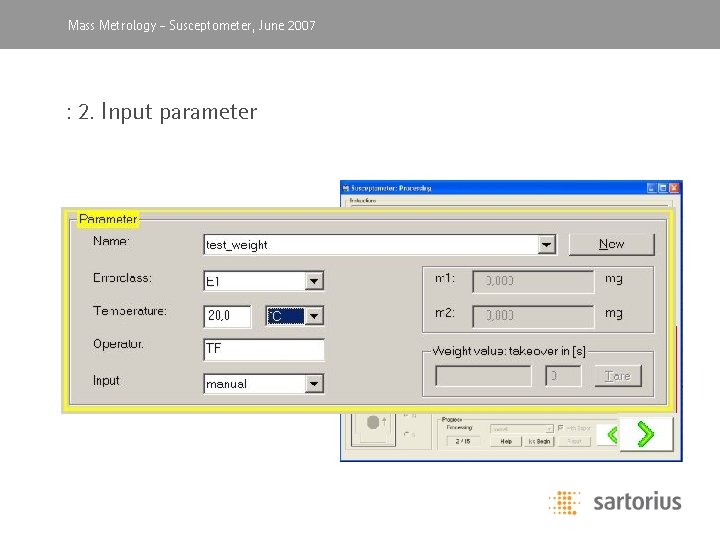
Task: Click the m1 value field
Action: coord(533,281)
